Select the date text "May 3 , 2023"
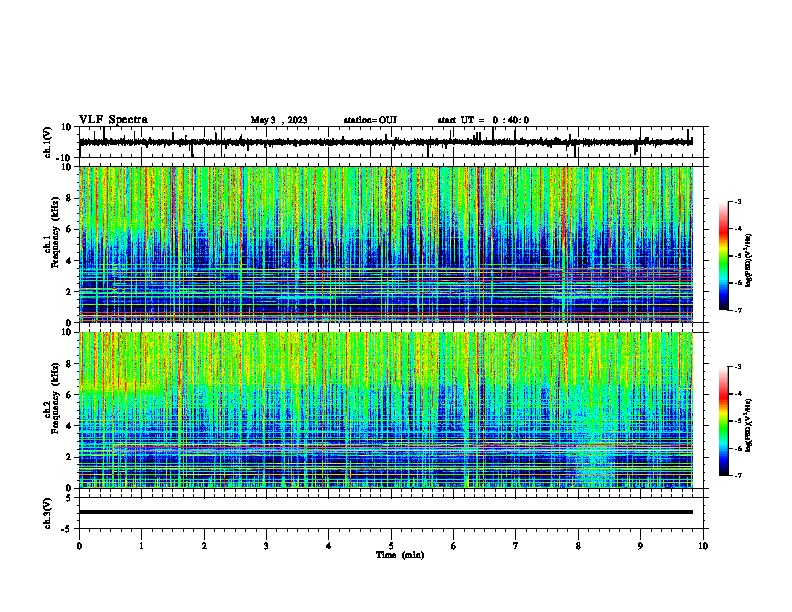The width and height of the screenshot is (792, 612). (279, 120)
